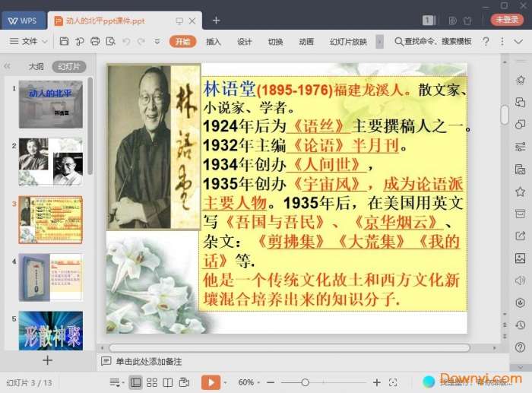Open the right sidebar star icon

520,192
